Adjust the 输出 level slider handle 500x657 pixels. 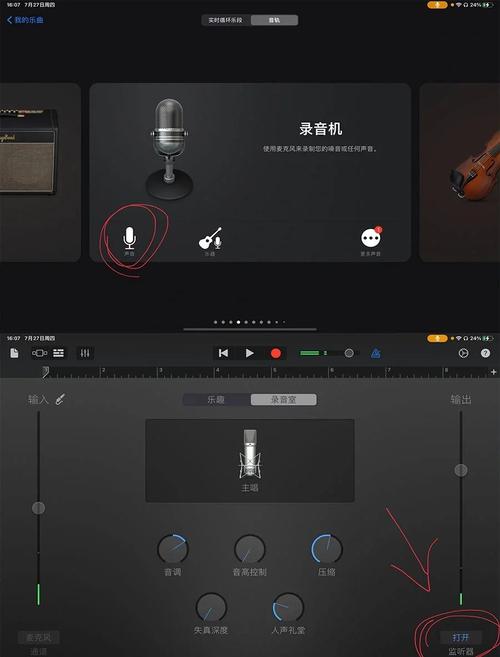point(461,470)
